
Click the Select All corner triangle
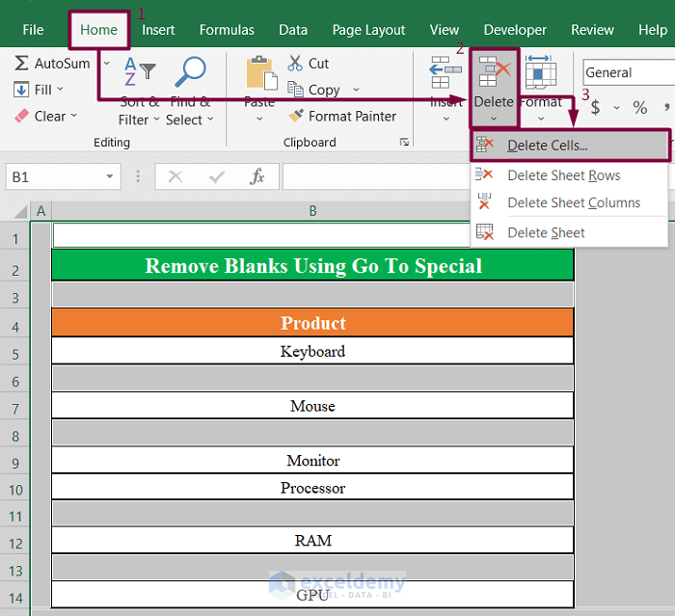[21, 211]
